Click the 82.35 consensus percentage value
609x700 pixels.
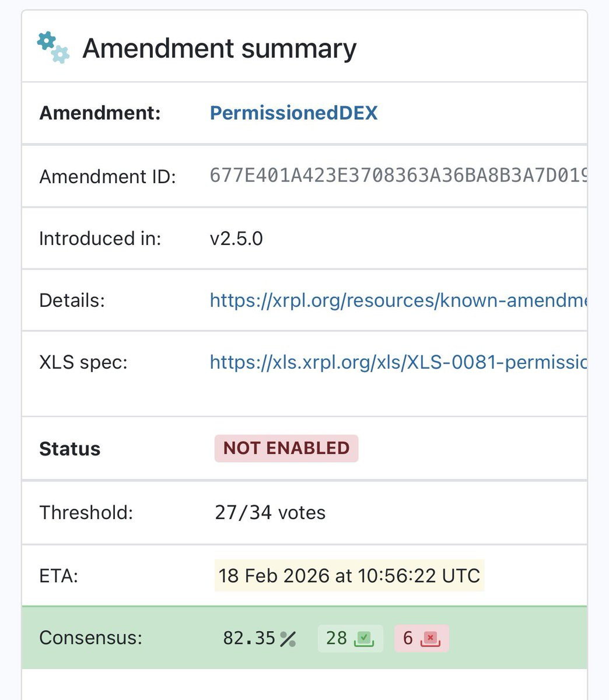(x=249, y=638)
